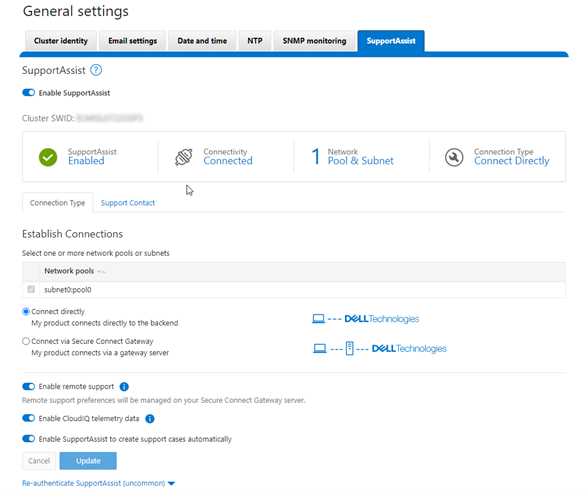Image resolution: width=587 pixels, height=492 pixels.
Task: Click the Connected status link
Action: 228,161
